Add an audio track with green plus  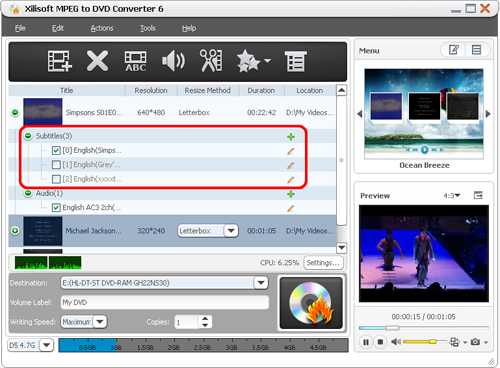291,194
